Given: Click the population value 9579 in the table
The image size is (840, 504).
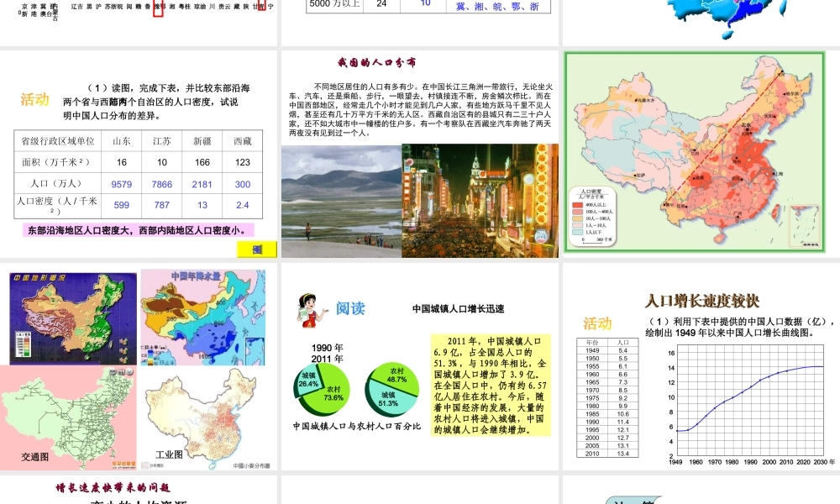Looking at the screenshot, I should tap(122, 184).
